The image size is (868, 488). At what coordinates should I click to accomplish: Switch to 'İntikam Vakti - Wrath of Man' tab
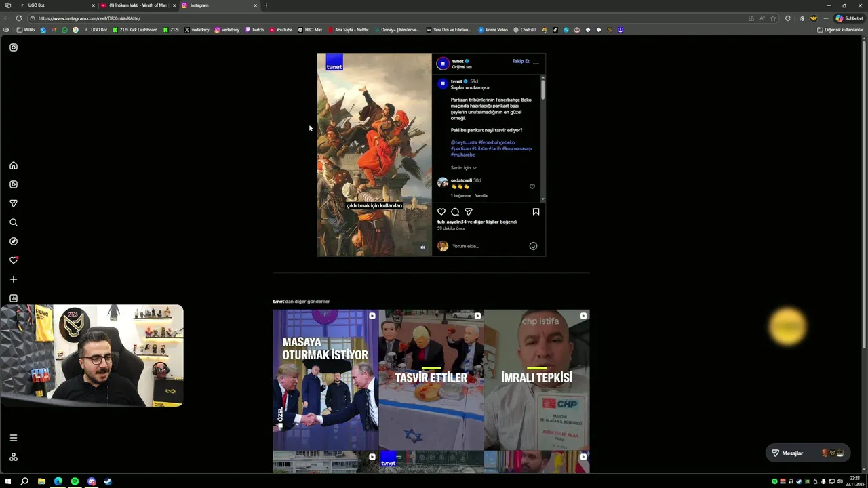pyautogui.click(x=138, y=5)
